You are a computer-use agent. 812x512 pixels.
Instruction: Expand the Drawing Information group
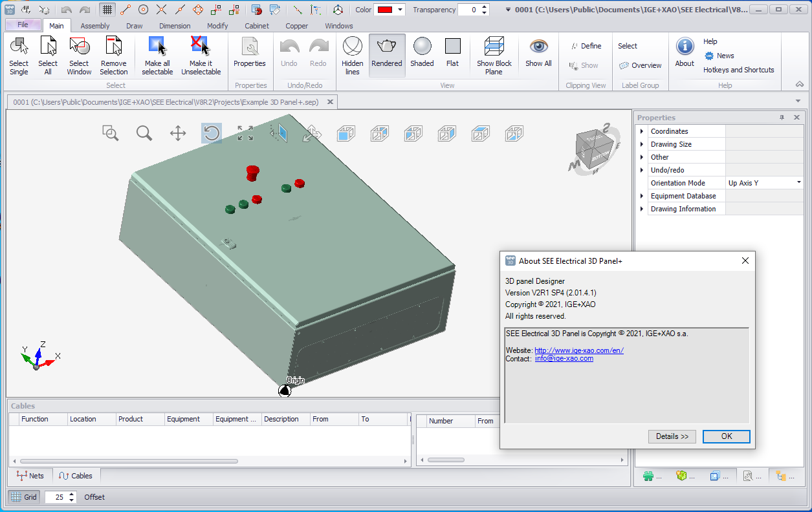642,209
